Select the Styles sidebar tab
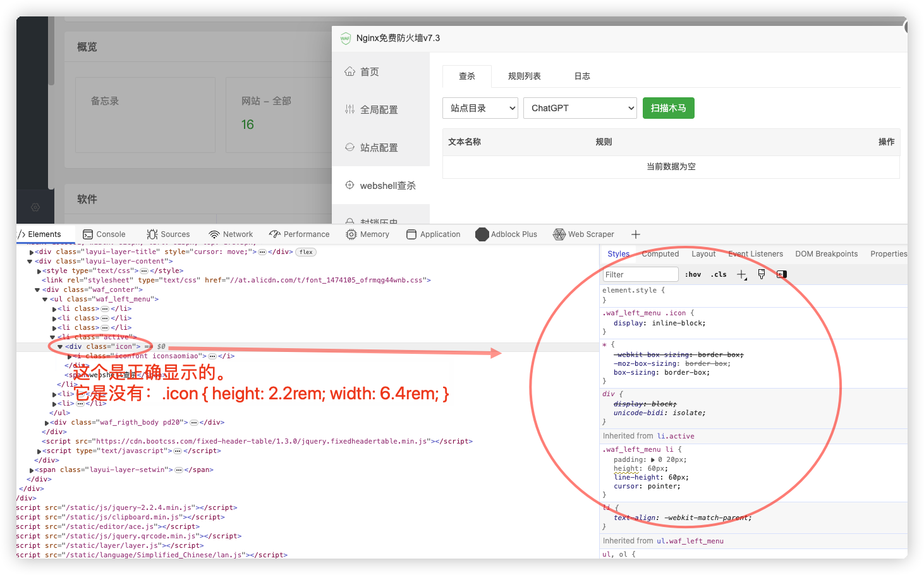 619,254
